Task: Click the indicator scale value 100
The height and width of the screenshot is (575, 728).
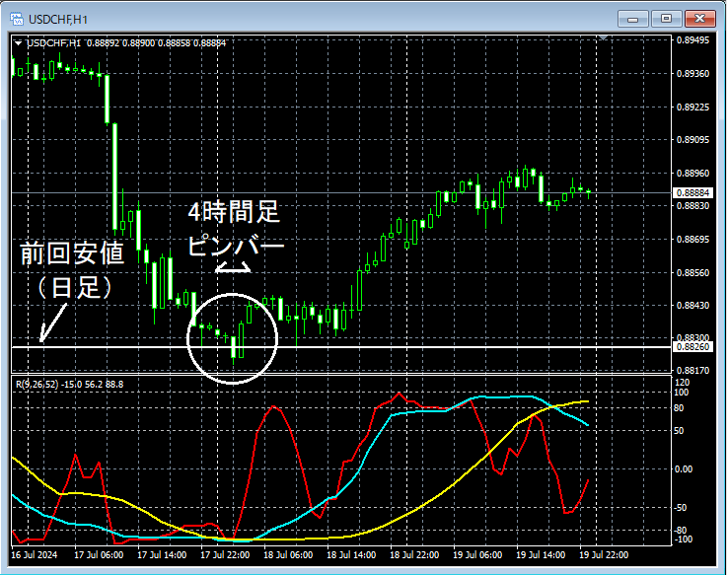Action: tap(681, 393)
